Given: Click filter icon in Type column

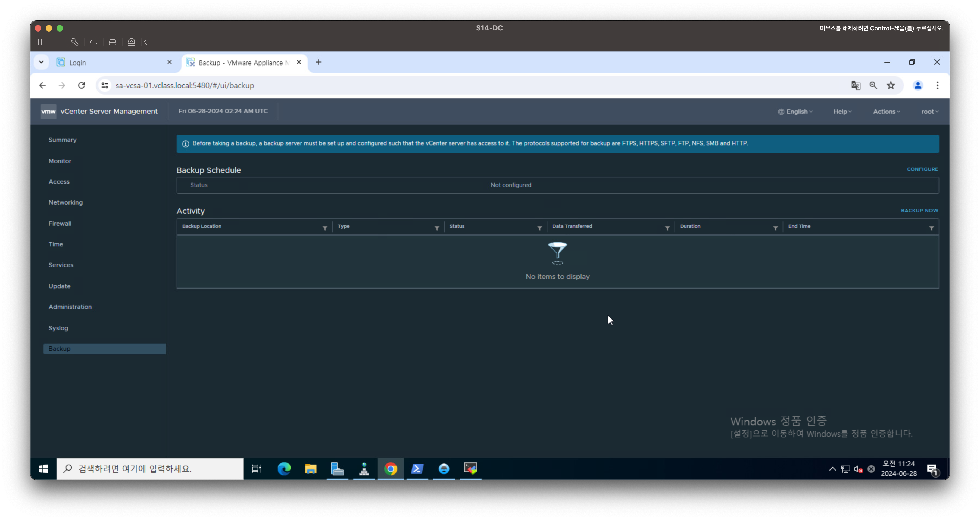Looking at the screenshot, I should (437, 228).
